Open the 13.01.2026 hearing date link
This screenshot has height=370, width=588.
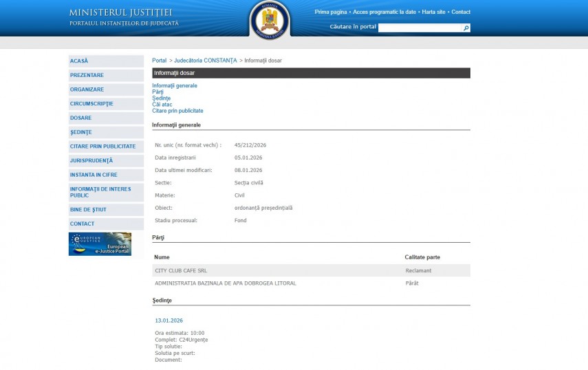click(x=168, y=320)
